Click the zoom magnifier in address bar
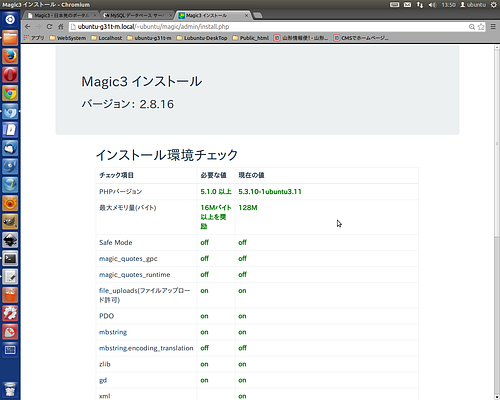Image resolution: width=500 pixels, height=400 pixels. click(x=472, y=27)
